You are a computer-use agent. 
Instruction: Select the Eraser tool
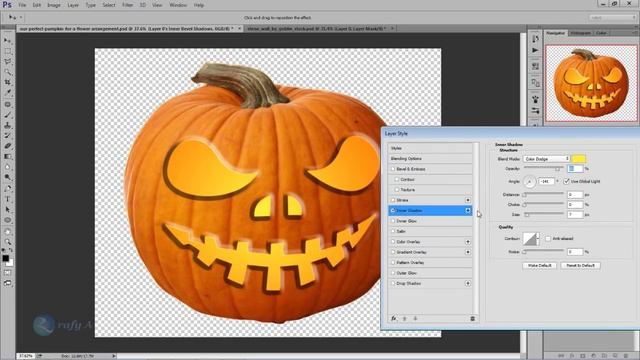tap(7, 146)
